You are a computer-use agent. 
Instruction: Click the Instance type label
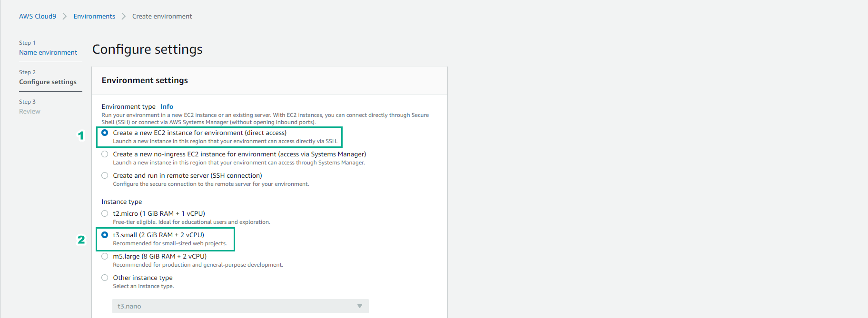(x=121, y=202)
